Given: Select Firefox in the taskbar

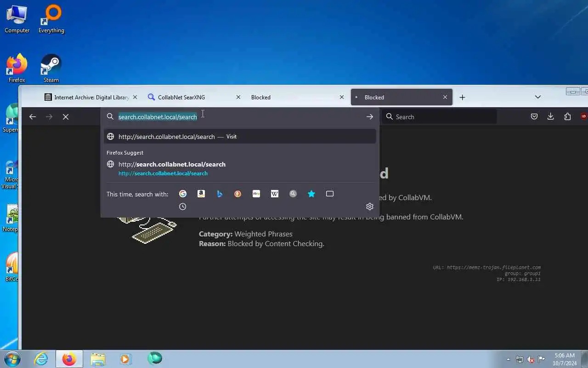Looking at the screenshot, I should [x=69, y=359].
